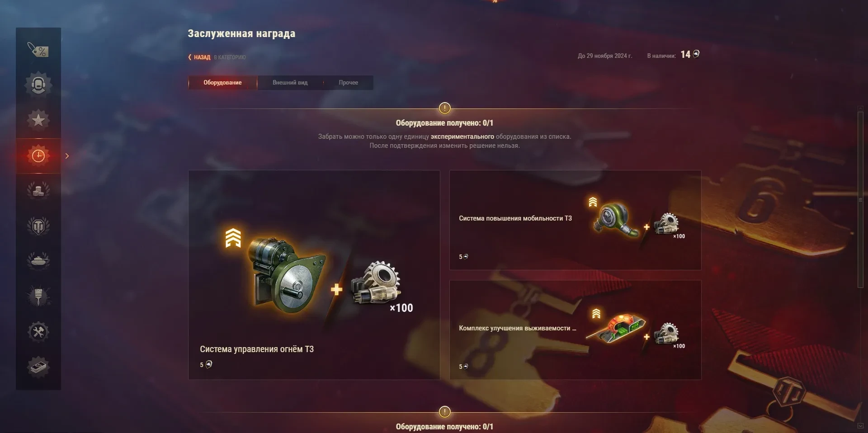Open the paintbrush customization sidebar icon
This screenshot has height=433, width=868.
tap(38, 297)
